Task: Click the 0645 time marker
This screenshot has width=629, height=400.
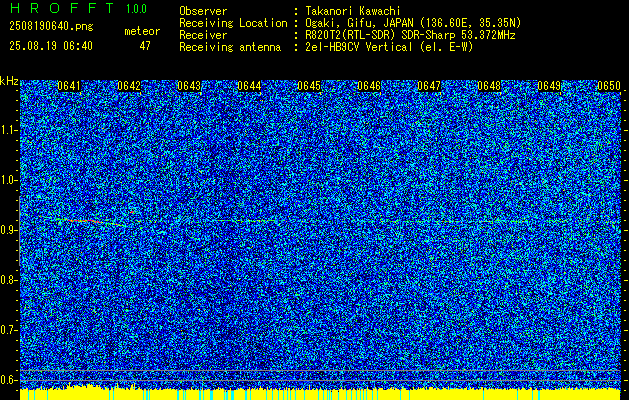Action: click(309, 86)
